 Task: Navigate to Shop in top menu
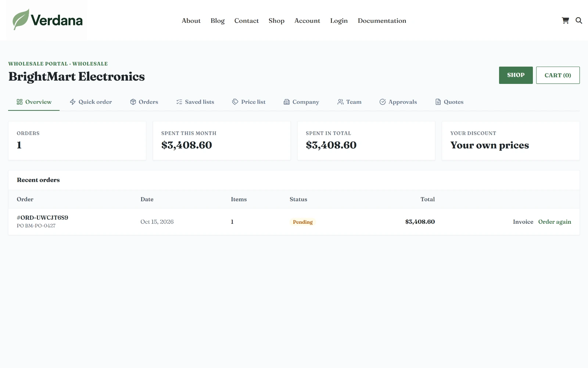point(276,21)
